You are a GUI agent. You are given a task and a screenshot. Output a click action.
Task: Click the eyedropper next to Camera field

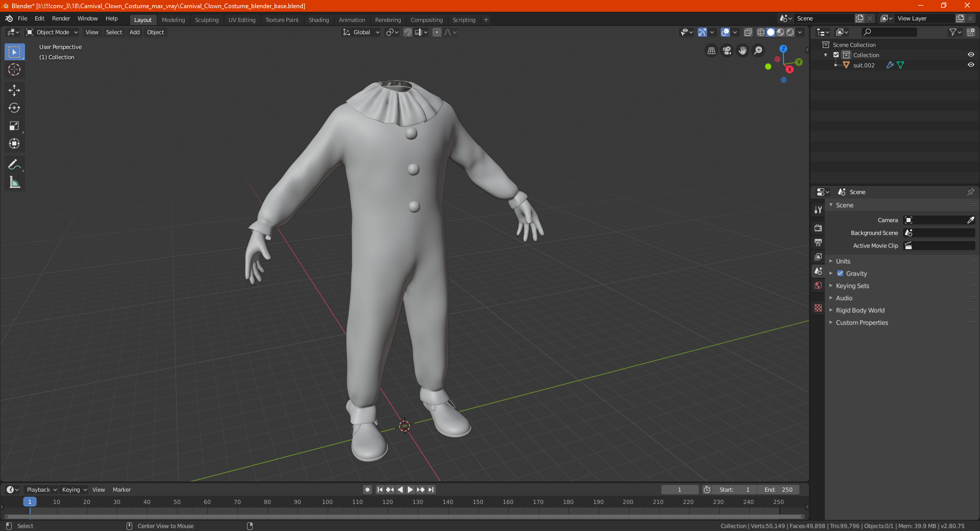(970, 220)
